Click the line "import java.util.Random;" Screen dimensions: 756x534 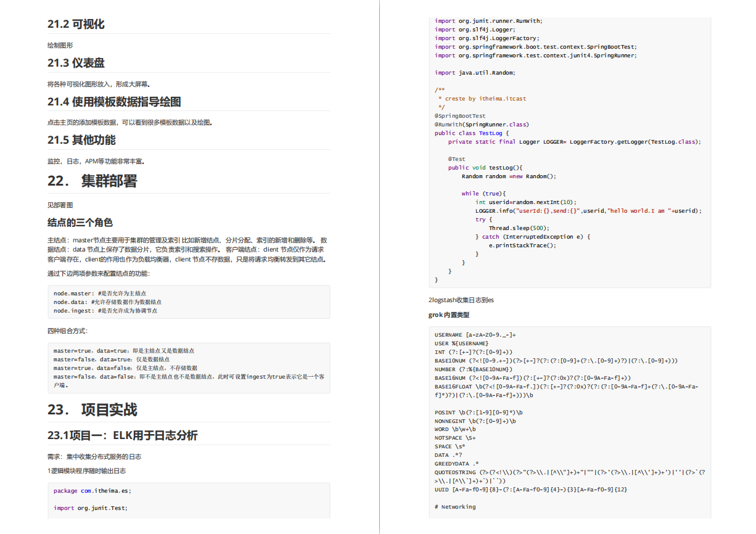475,73
